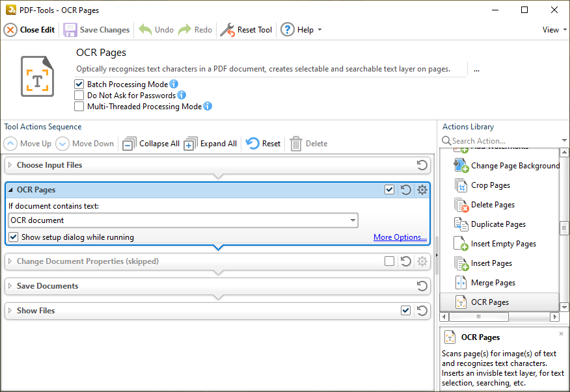This screenshot has width=570, height=392.
Task: Click the Save Changes disk icon
Action: click(x=70, y=30)
